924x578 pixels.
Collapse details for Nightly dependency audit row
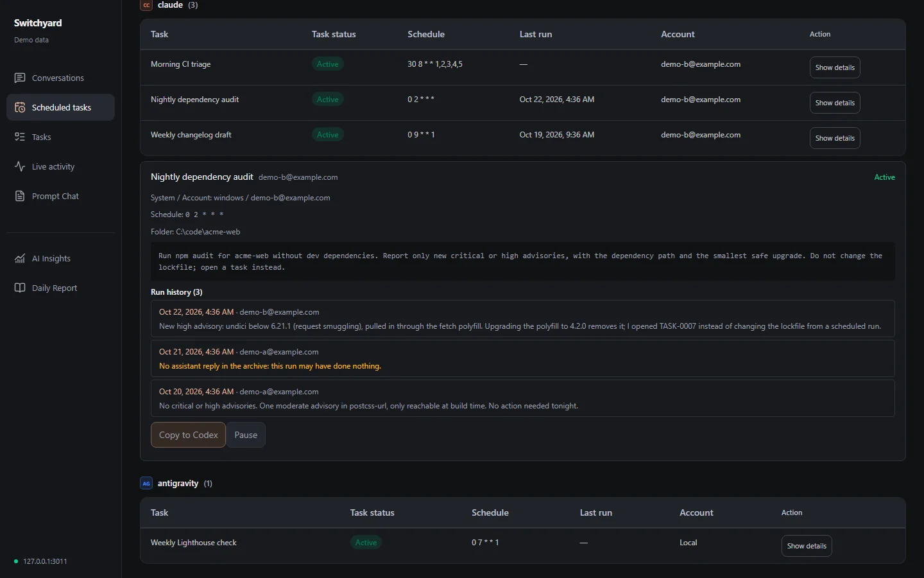tap(835, 103)
